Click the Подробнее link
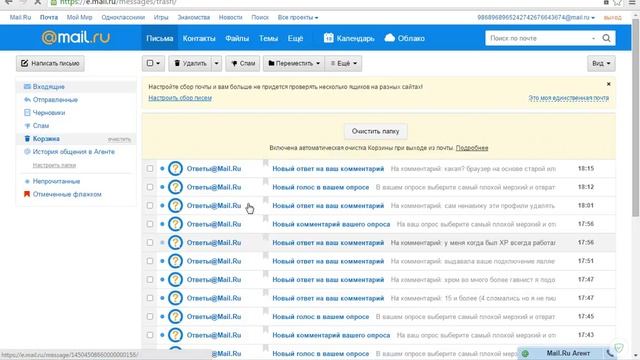Viewport: 640px width, 360px height. coord(472,148)
